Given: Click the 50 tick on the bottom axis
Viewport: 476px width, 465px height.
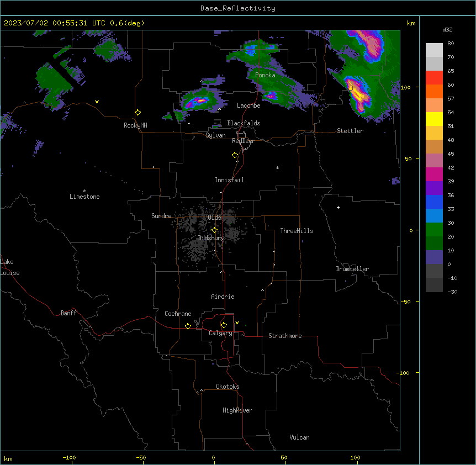Looking at the screenshot, I should click(283, 457).
